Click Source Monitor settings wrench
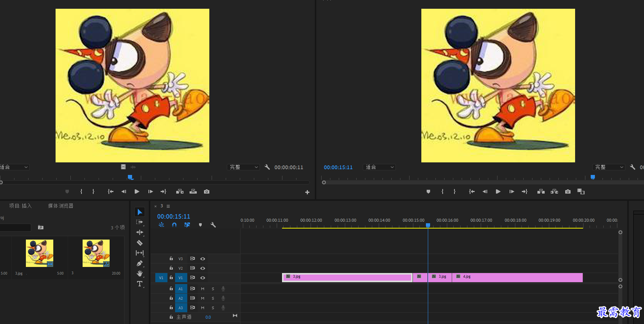 pos(267,167)
